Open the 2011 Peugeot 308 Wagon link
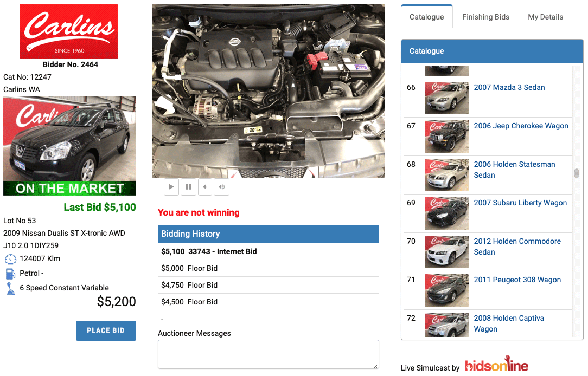The image size is (588, 376). [x=517, y=280]
